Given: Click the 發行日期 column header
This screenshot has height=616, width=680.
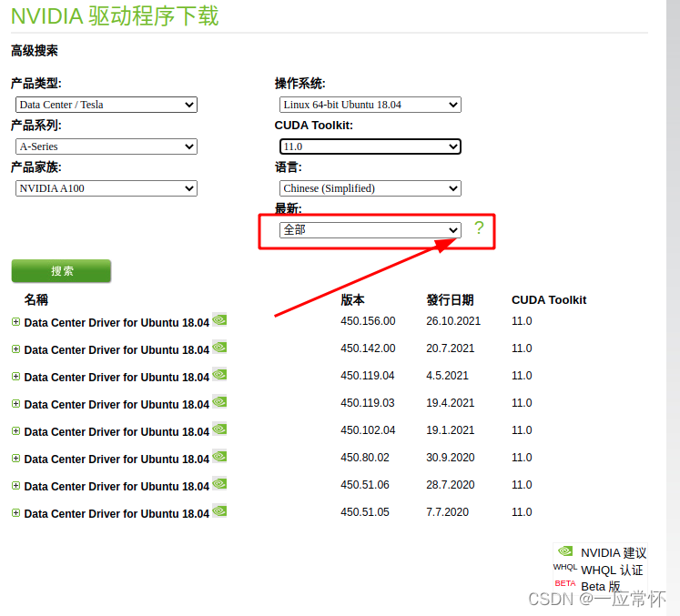Looking at the screenshot, I should (450, 299).
